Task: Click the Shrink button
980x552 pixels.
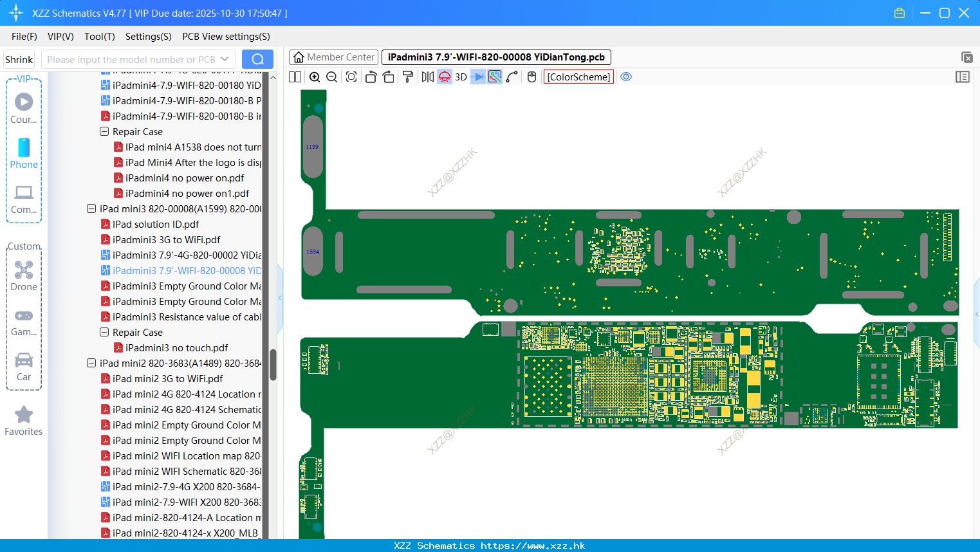Action: pyautogui.click(x=19, y=59)
